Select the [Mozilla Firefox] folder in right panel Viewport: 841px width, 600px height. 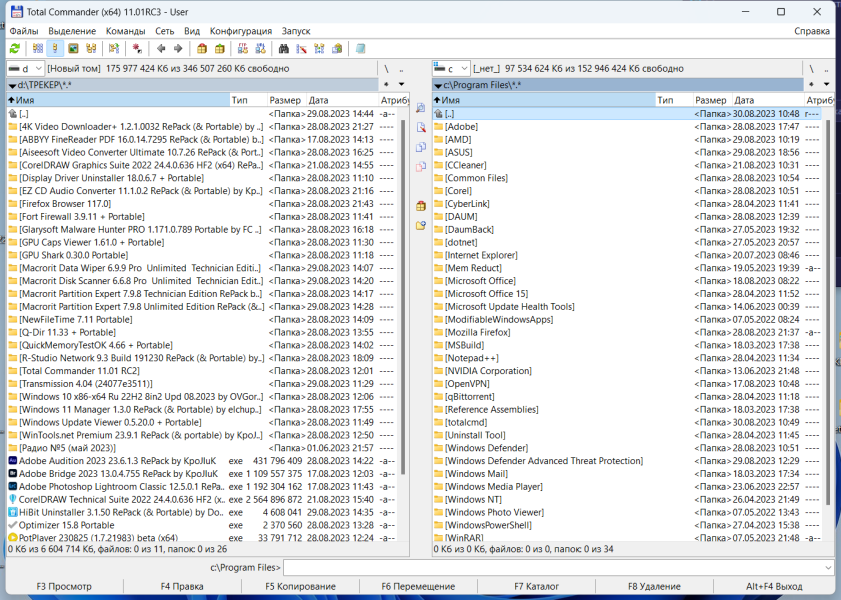coord(628,332)
